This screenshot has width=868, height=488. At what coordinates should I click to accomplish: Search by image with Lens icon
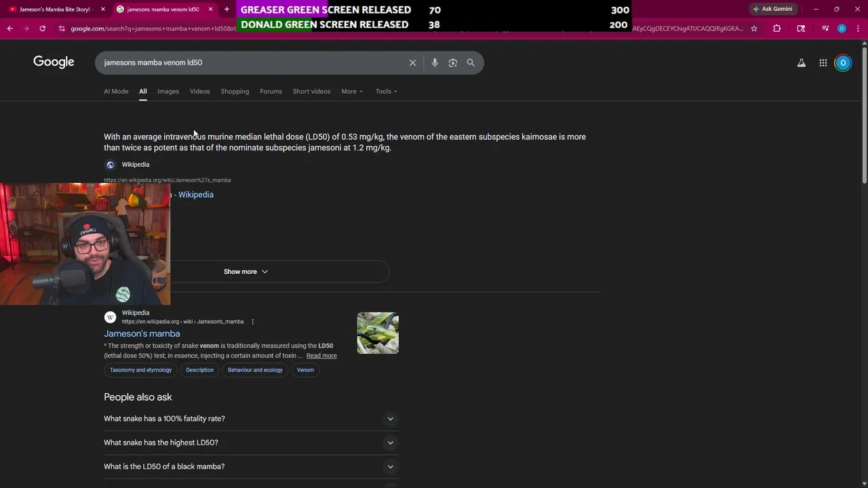pos(452,62)
